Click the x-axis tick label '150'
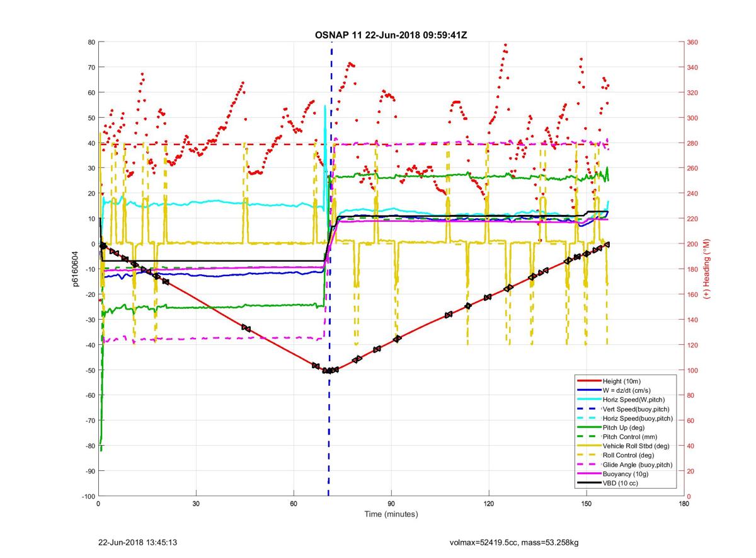The height and width of the screenshot is (558, 756). coord(586,504)
